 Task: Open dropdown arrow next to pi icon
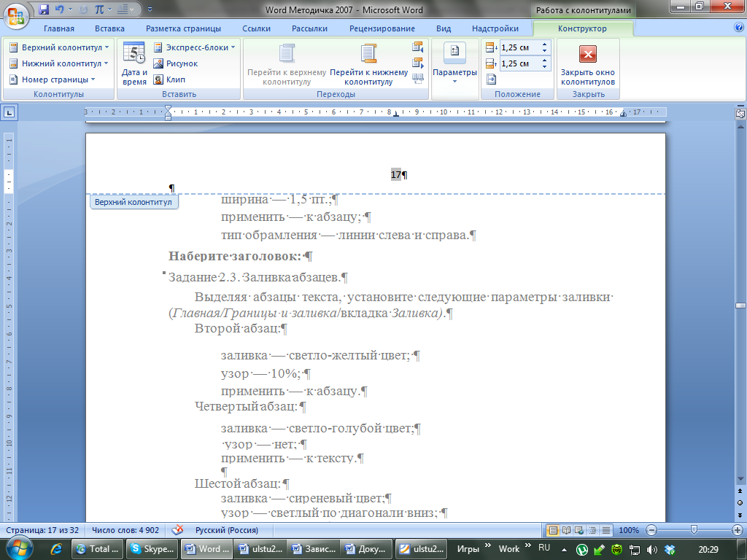click(109, 9)
